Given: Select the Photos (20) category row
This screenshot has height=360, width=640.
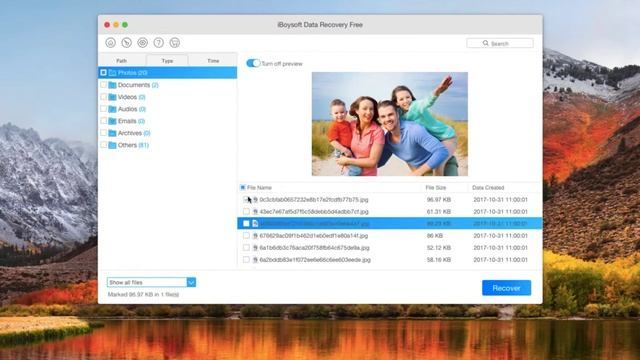Looking at the screenshot, I should (168, 73).
